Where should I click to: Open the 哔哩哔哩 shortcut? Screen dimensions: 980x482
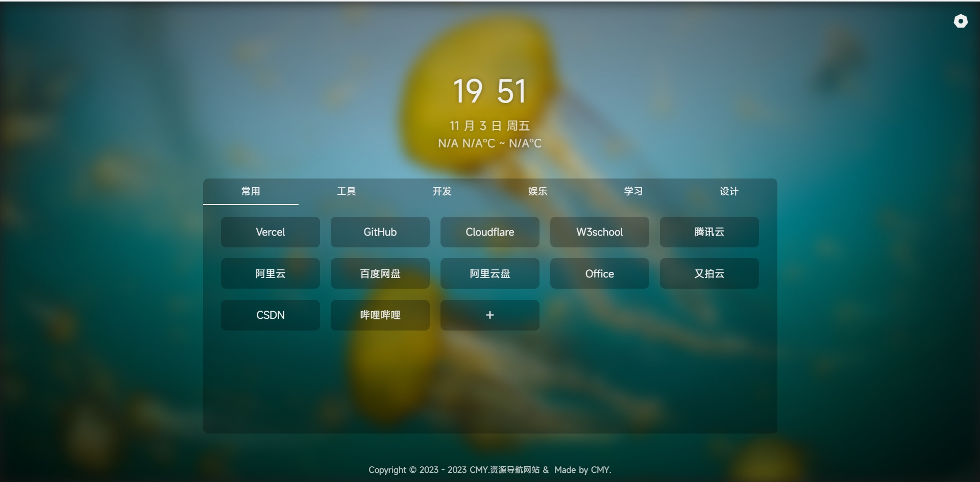tap(380, 315)
